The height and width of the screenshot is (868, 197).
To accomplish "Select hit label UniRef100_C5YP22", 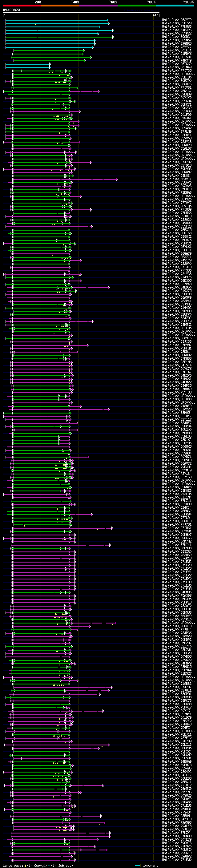I will (177, 33).
